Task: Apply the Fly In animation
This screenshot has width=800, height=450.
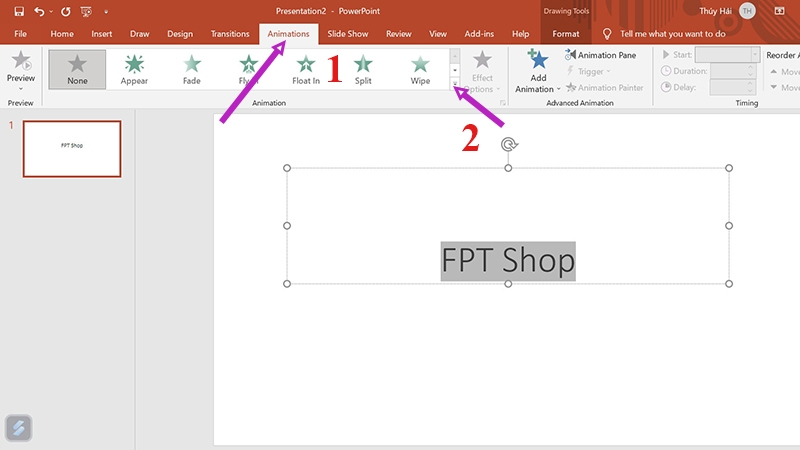Action: point(248,69)
